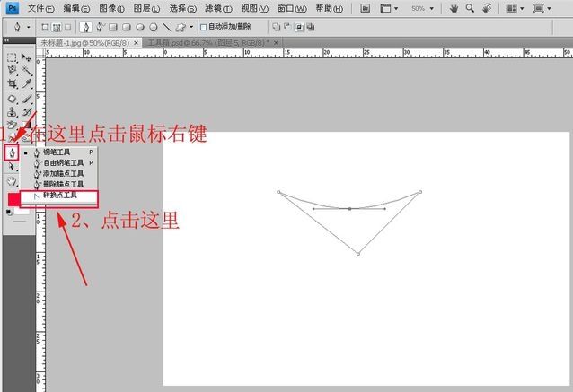Select the Clone Stamp tool
Viewport: 573px width, 392px height.
(12, 112)
